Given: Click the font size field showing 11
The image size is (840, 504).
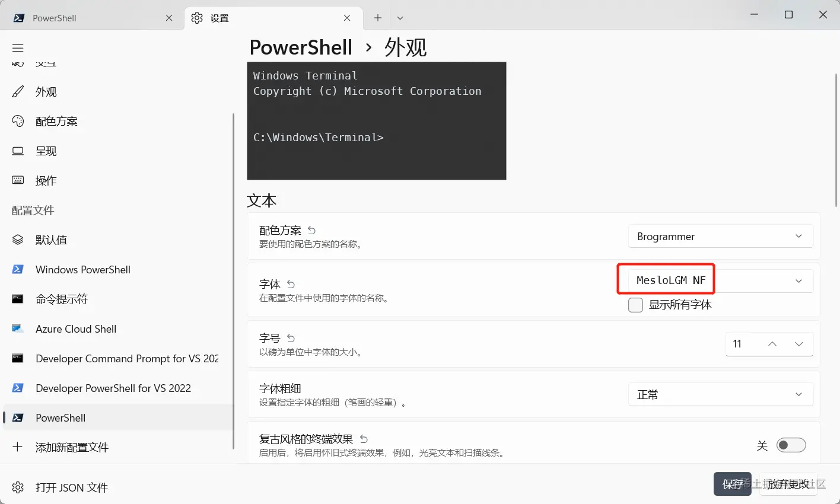Looking at the screenshot, I should [742, 344].
